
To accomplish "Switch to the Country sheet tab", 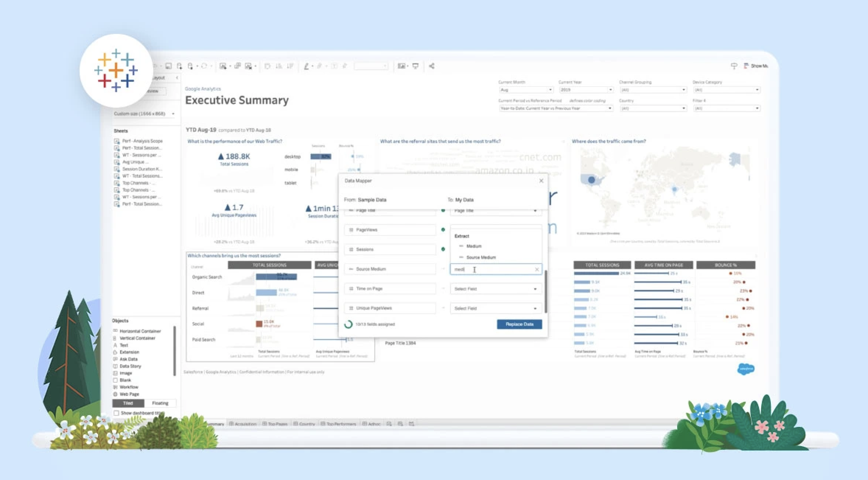I will pos(304,424).
